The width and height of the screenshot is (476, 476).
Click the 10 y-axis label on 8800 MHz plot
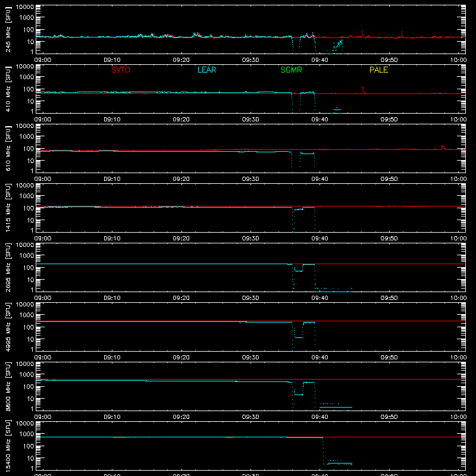point(30,399)
